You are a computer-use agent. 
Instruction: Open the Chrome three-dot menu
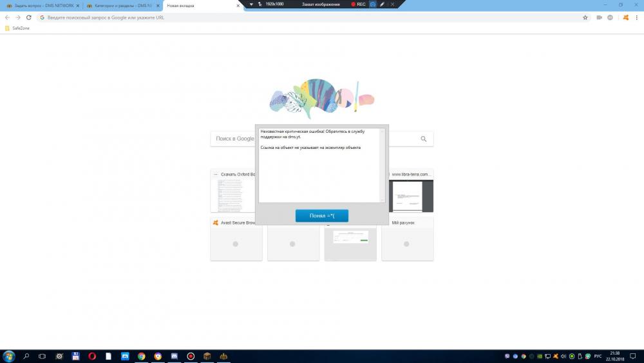coord(636,17)
